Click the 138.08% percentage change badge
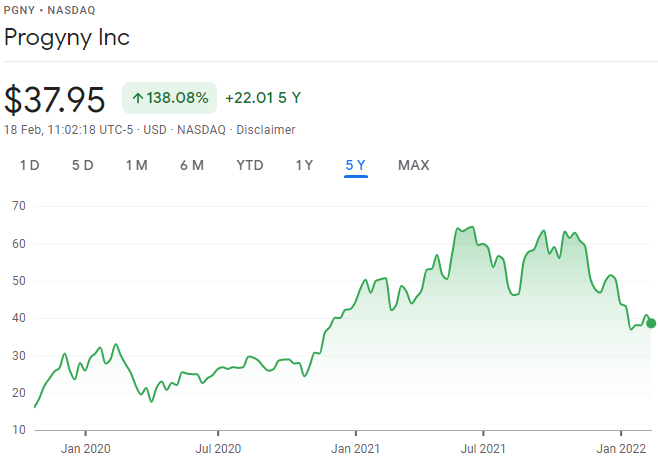Screen dimensions: 658x457 (x=170, y=98)
